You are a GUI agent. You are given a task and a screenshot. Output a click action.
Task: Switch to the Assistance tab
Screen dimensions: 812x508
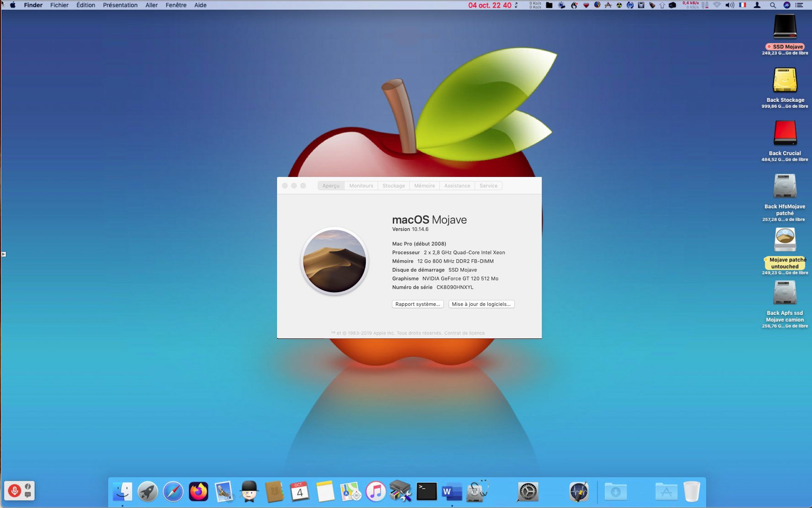(x=457, y=186)
